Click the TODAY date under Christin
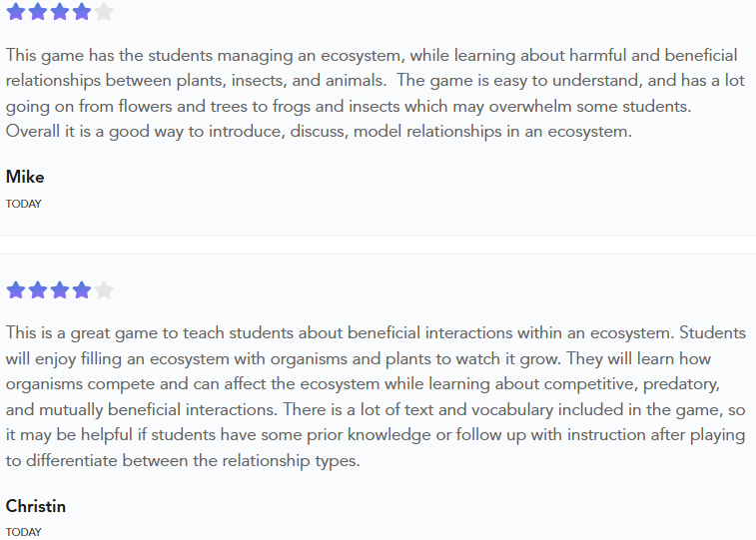756x540 pixels. [x=24, y=532]
